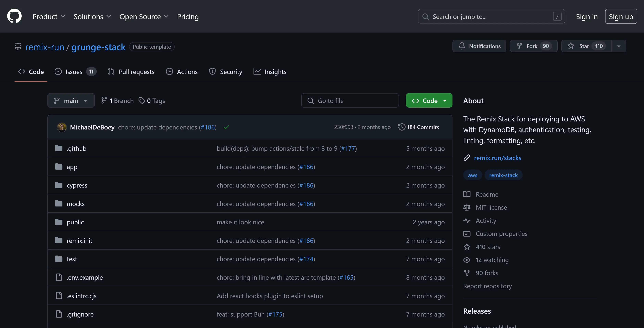The width and height of the screenshot is (644, 328).
Task: Open the star lists dropdown arrow
Action: point(619,46)
